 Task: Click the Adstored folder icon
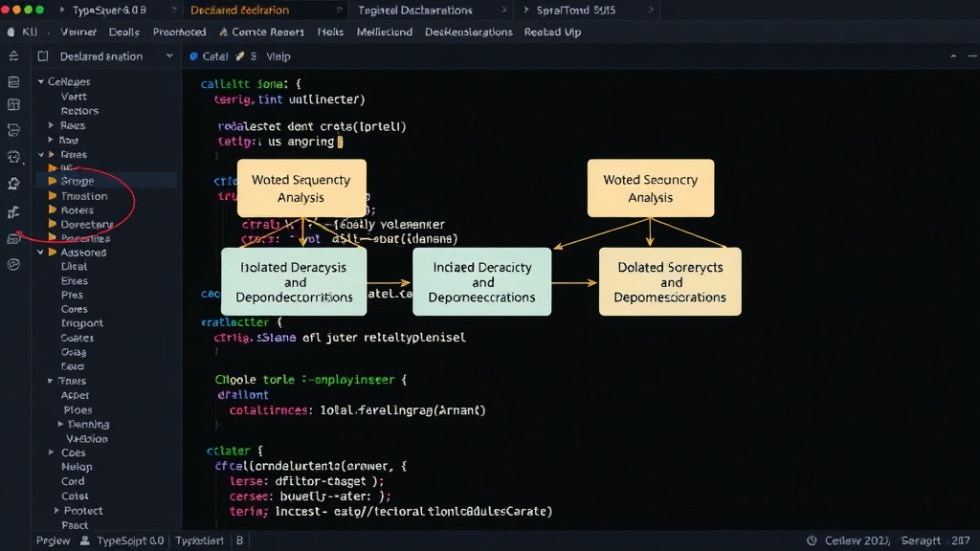(53, 253)
